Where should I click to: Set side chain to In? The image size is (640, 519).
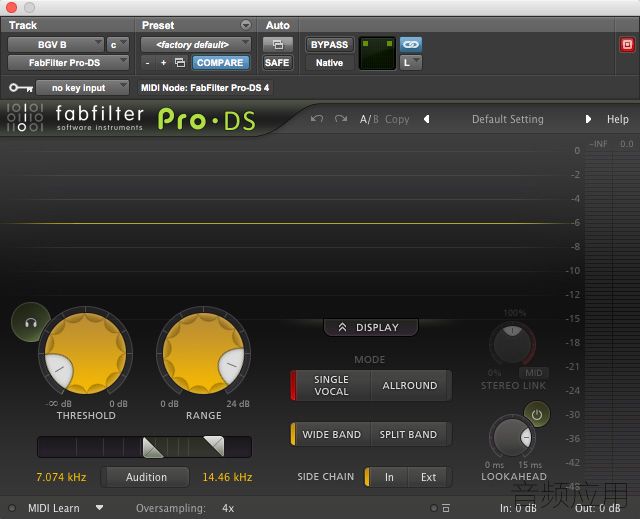tap(388, 477)
